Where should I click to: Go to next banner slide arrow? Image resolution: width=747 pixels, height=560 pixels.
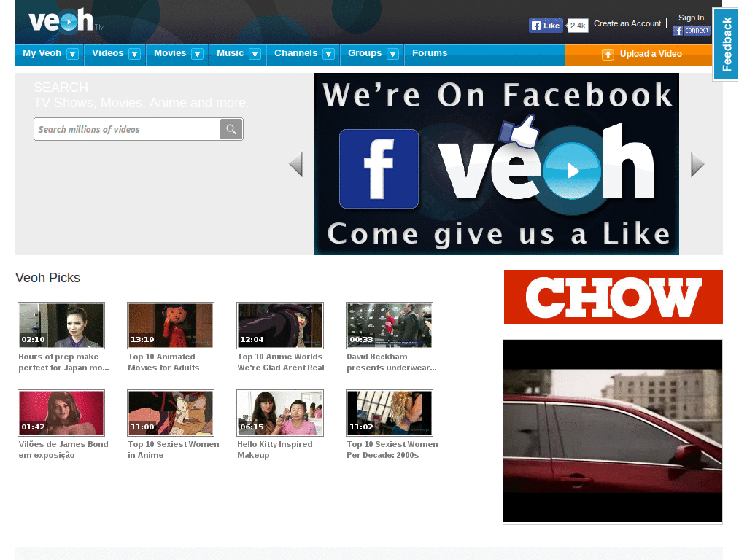click(697, 164)
